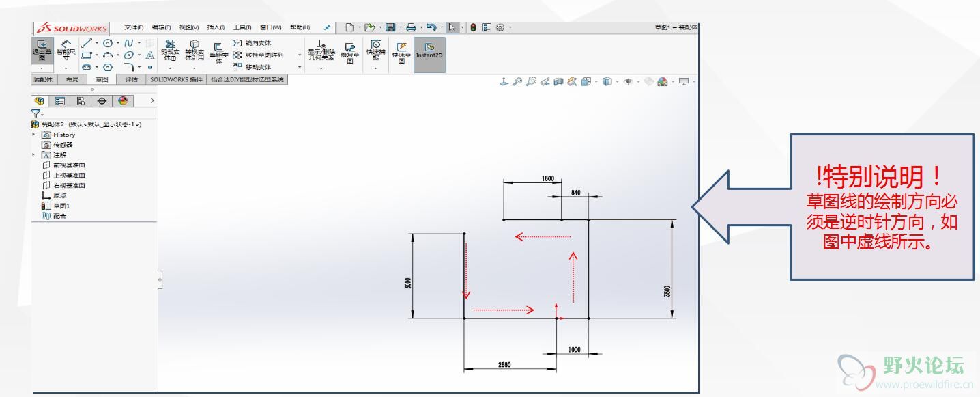Click the Open file icon

(370, 27)
